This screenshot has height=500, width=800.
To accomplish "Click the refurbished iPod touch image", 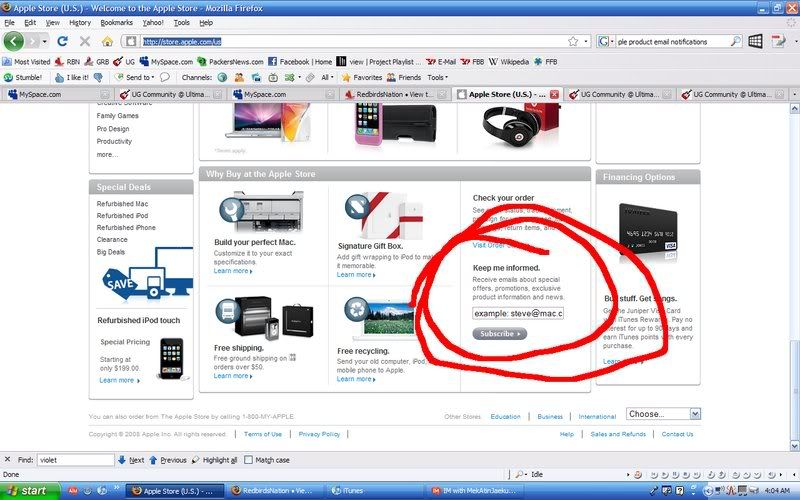I will (172, 359).
